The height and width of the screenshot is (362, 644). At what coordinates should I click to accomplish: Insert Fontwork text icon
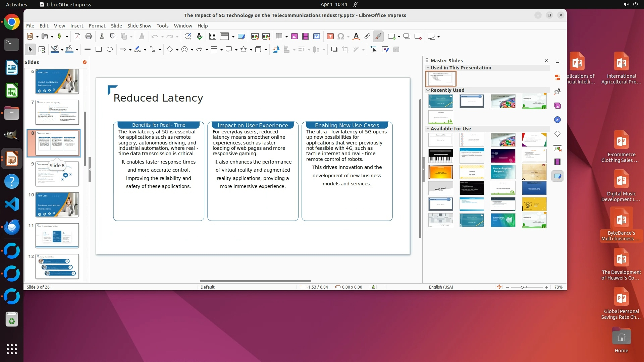[x=356, y=37]
